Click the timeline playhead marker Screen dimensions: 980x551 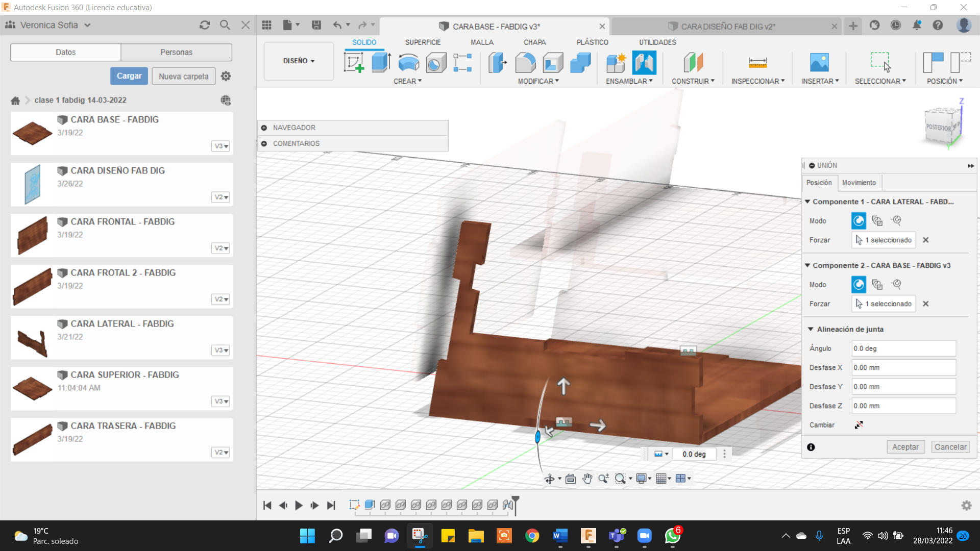pyautogui.click(x=516, y=500)
